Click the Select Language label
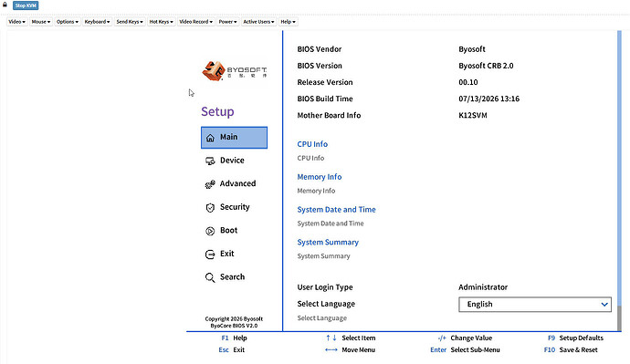The height and width of the screenshot is (364, 630). coord(326,304)
